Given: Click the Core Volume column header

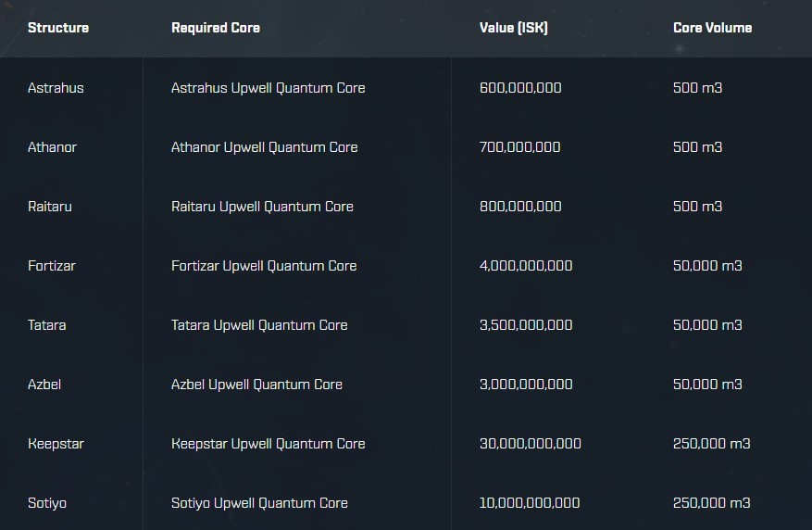Looking at the screenshot, I should tap(712, 28).
